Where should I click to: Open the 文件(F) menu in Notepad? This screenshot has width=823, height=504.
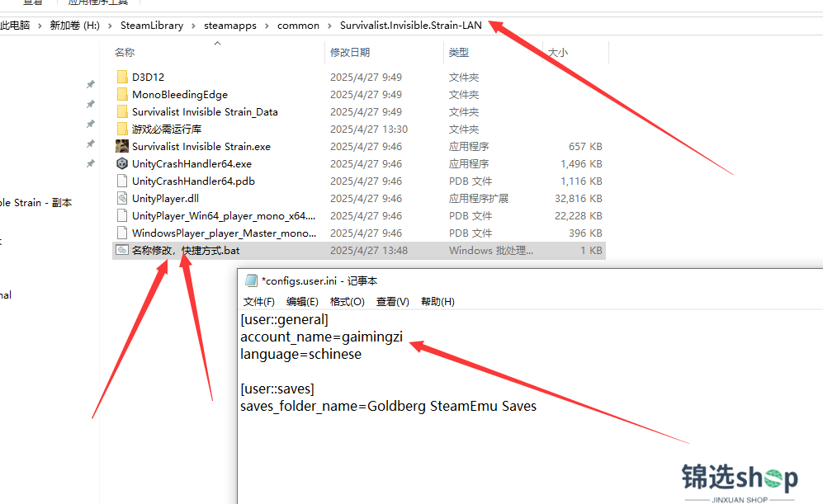258,302
